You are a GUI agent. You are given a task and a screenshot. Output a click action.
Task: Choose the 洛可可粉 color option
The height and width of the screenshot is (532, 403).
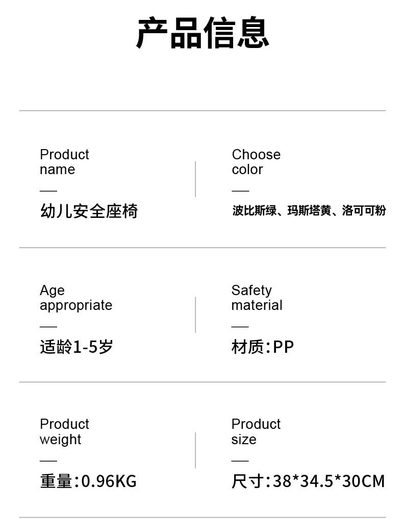pyautogui.click(x=364, y=211)
